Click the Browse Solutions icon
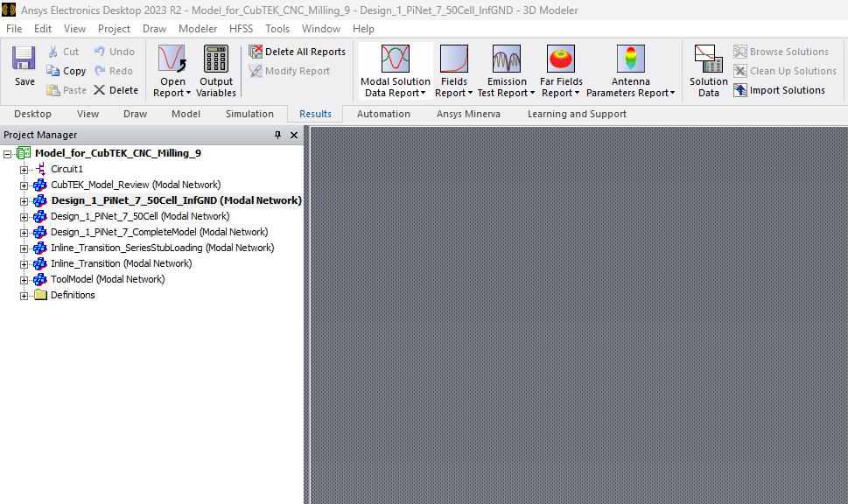This screenshot has width=848, height=504. coord(740,52)
